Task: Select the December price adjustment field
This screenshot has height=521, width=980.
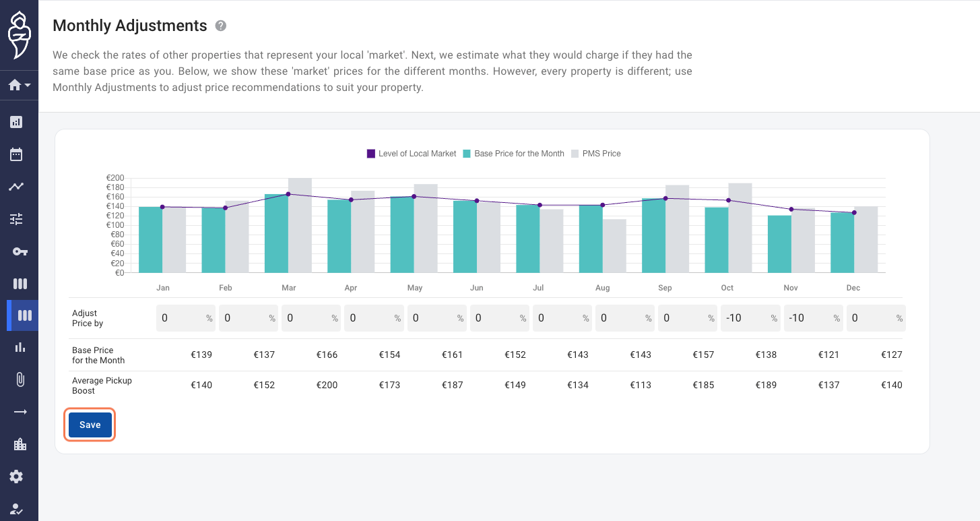Action: tap(876, 317)
